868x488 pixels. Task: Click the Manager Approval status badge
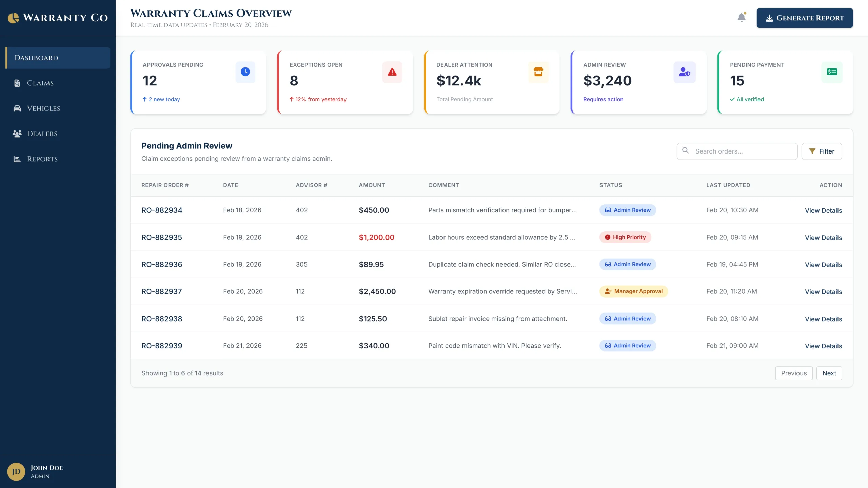633,291
